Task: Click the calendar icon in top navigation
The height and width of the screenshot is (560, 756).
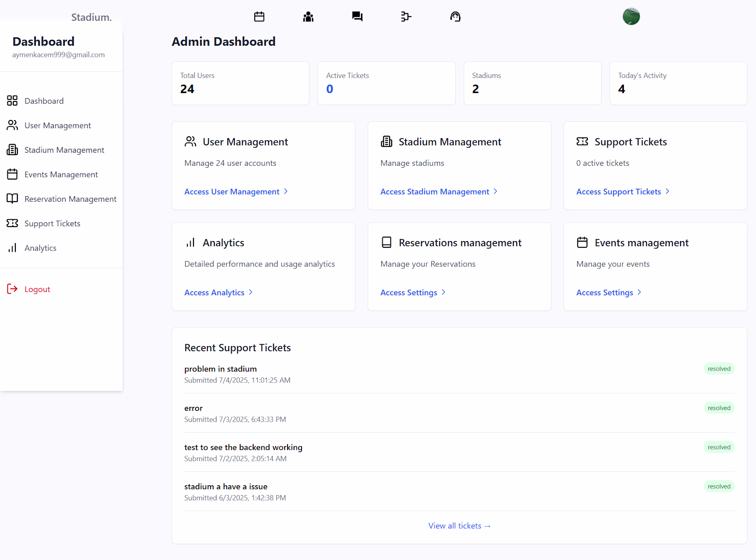Action: [x=259, y=17]
